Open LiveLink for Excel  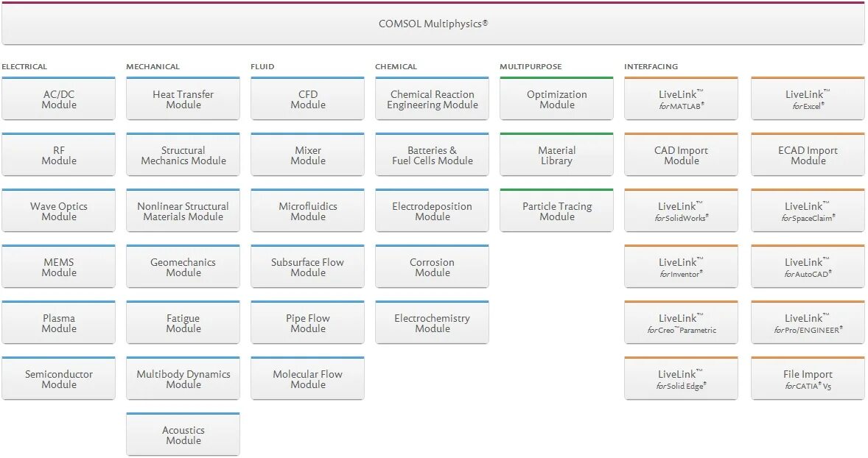click(808, 99)
